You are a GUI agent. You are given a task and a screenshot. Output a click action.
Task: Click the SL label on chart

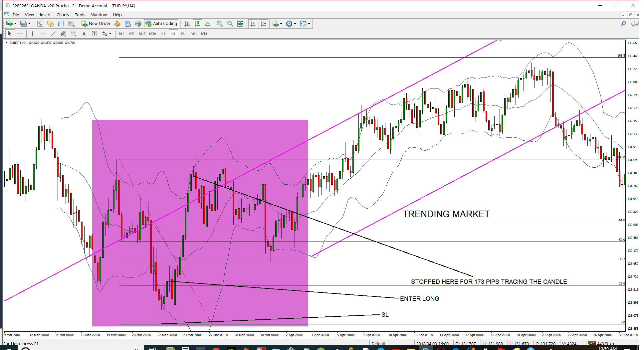pyautogui.click(x=385, y=315)
